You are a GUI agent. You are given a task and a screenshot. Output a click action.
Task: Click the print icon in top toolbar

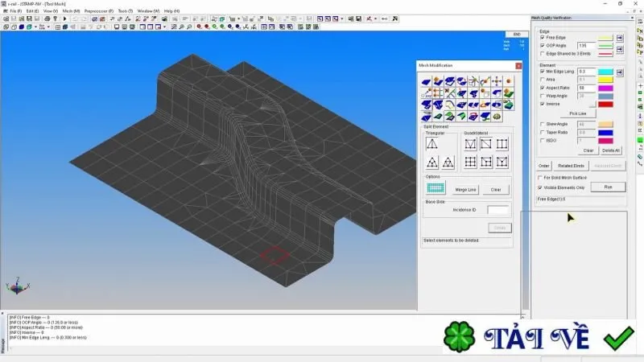[x=47, y=19]
